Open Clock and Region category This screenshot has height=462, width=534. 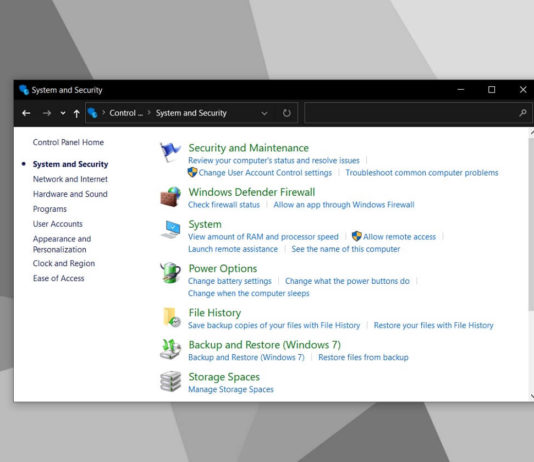pos(64,264)
